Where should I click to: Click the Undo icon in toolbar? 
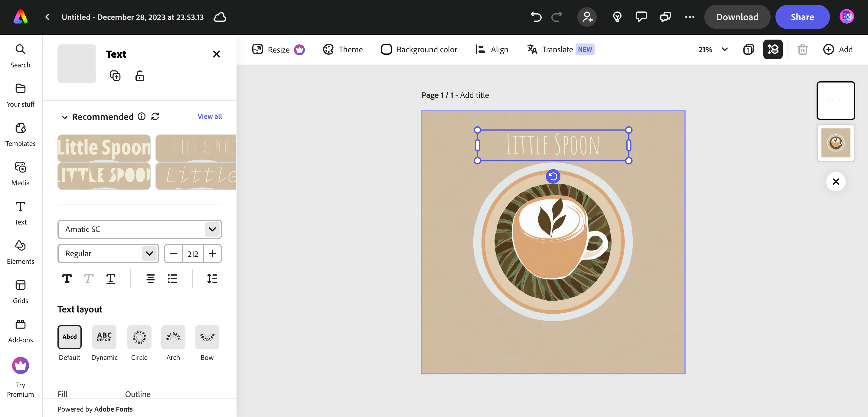536,17
